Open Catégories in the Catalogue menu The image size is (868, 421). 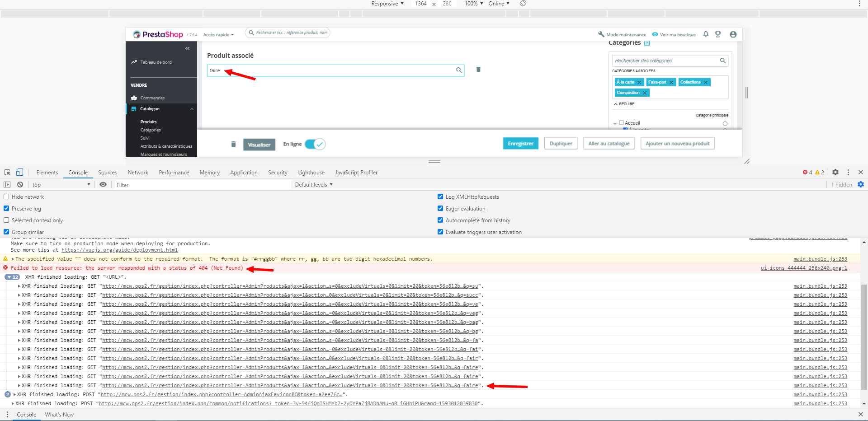pos(151,130)
